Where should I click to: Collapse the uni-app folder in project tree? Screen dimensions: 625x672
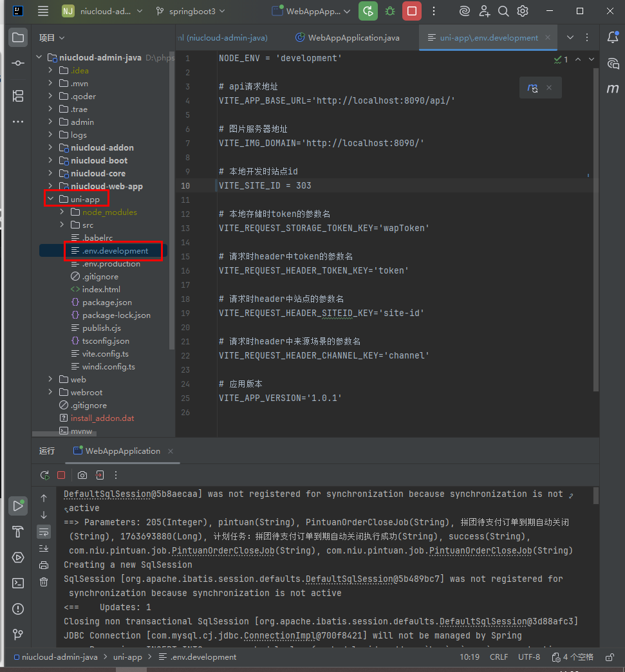(51, 200)
